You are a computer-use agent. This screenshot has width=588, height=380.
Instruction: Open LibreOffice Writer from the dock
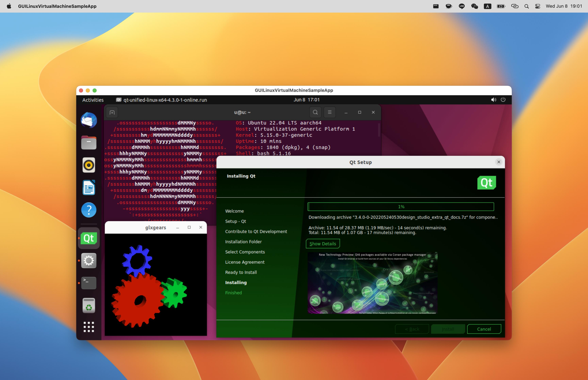[x=89, y=187]
